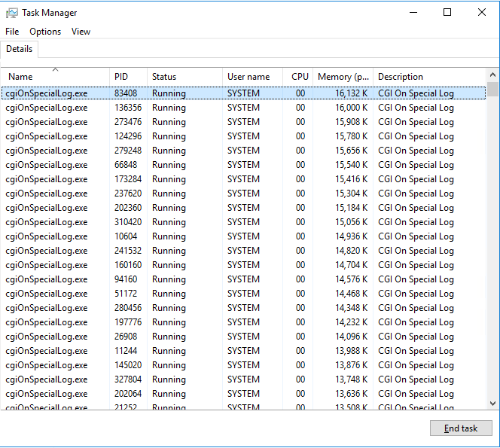The height and width of the screenshot is (448, 500).
Task: Select the process with PID 327804
Action: tap(243, 379)
